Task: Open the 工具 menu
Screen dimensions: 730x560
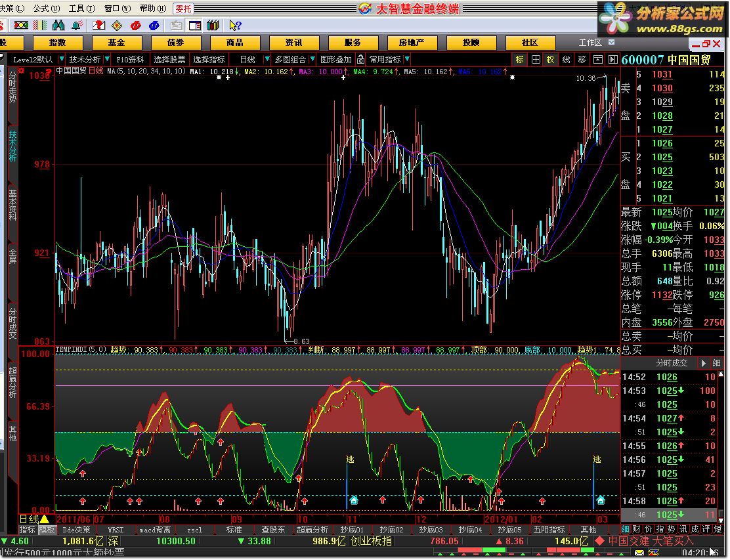Action: point(82,9)
